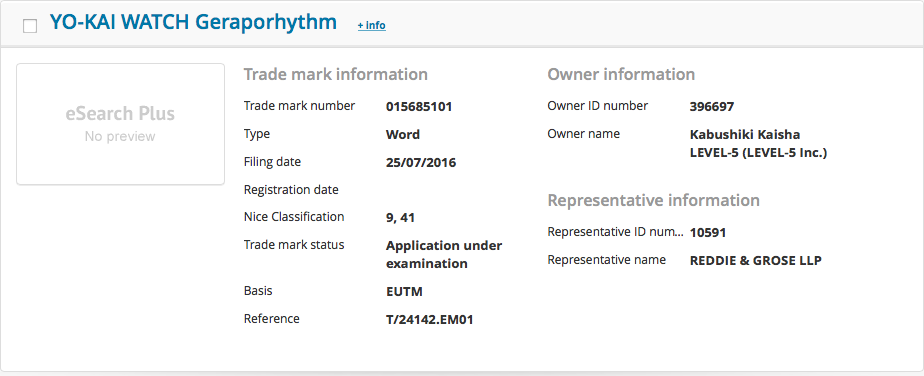Select representative name REDDIE & GROSE LLP
This screenshot has height=376, width=924.
[755, 260]
